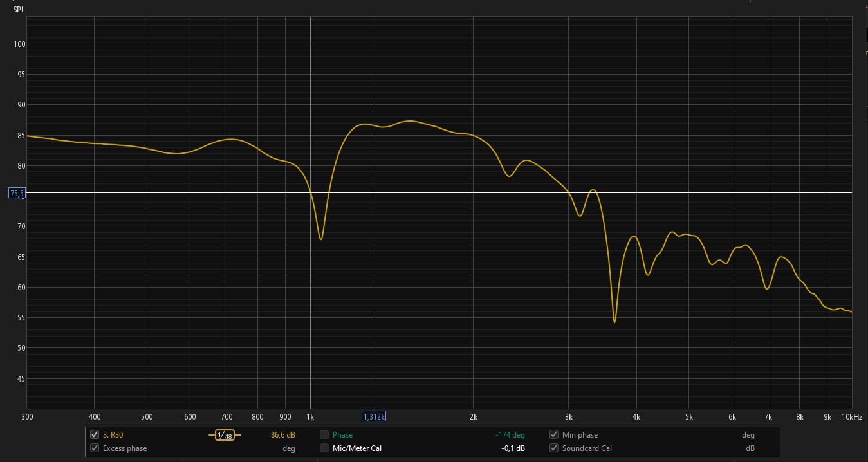Disable the Excess phase checkbox
The width and height of the screenshot is (868, 462).
point(95,448)
